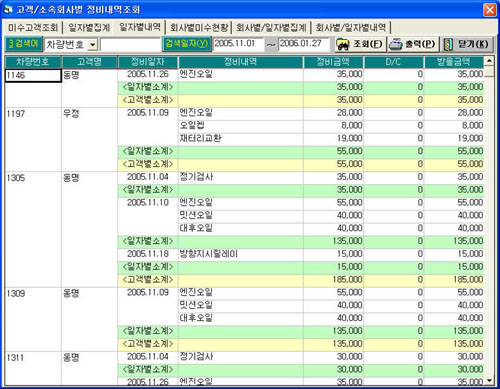Screen dimensions: 500x389
Task: Click the 검색일자(Y) button
Action: 187,44
